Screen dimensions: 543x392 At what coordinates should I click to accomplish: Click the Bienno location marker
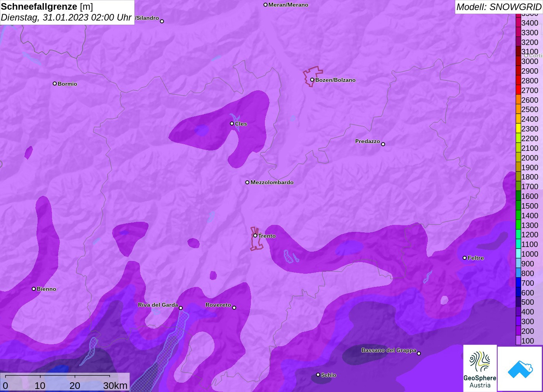click(x=34, y=289)
